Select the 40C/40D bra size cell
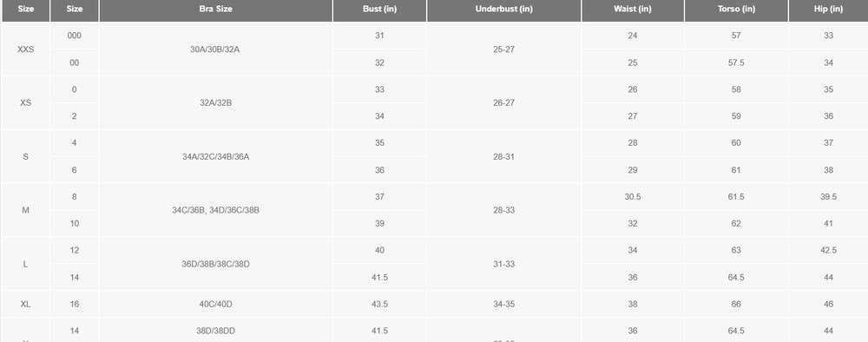The height and width of the screenshot is (342, 868). [216, 305]
